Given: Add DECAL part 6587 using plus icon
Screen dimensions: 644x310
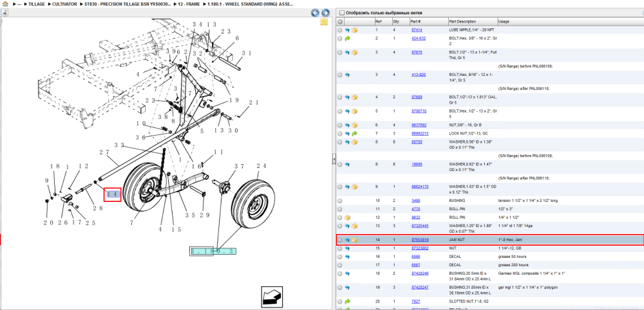Looking at the screenshot, I should click(339, 265).
